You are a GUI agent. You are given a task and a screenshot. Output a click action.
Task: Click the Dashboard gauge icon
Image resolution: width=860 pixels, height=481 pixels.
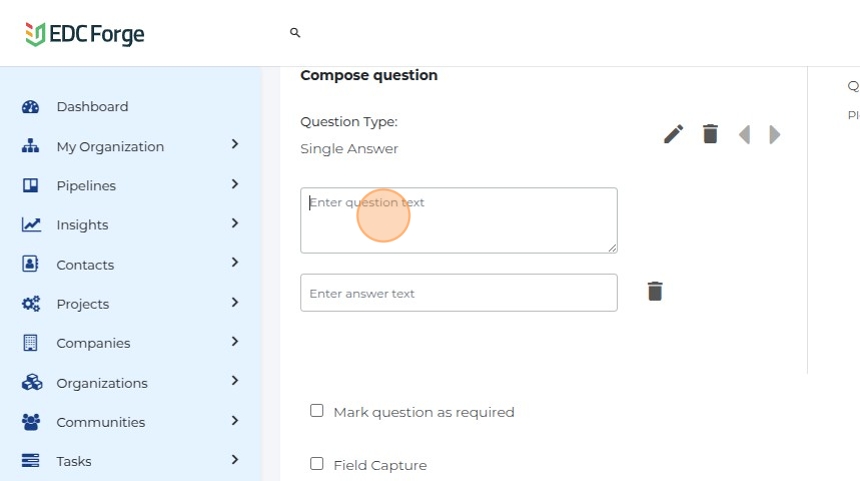30,107
